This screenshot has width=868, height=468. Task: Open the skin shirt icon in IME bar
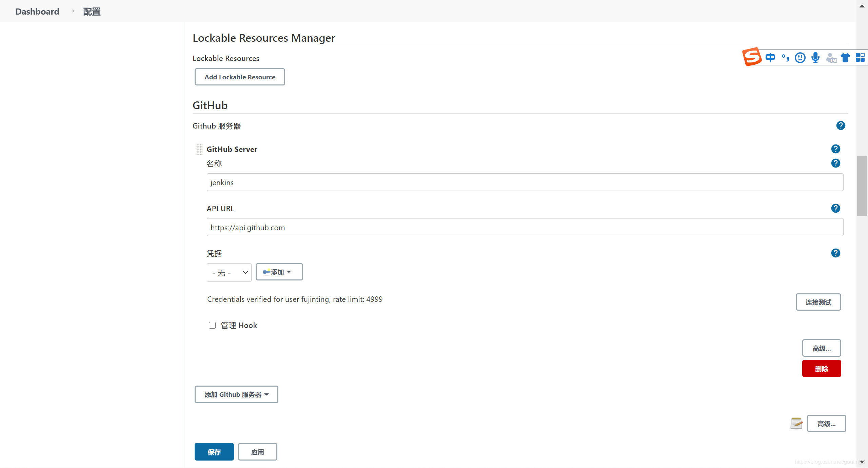tap(845, 58)
